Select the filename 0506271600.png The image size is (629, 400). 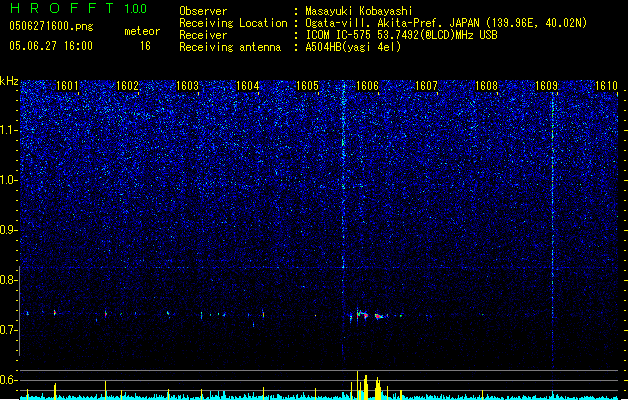[x=51, y=26]
